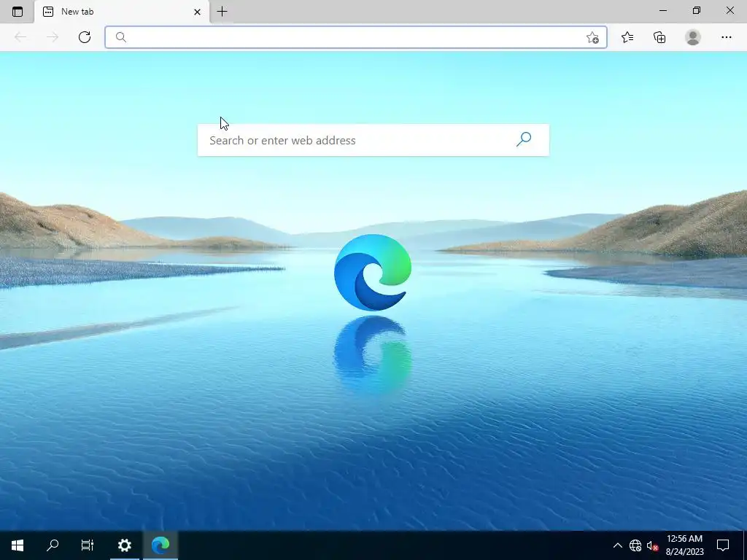
Task: Open network status tray icon
Action: click(635, 545)
